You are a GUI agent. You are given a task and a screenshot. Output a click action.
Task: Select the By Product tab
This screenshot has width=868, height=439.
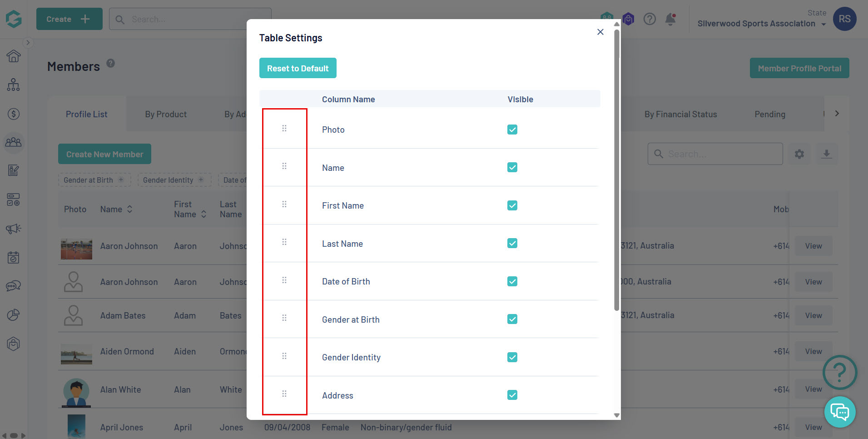point(166,115)
